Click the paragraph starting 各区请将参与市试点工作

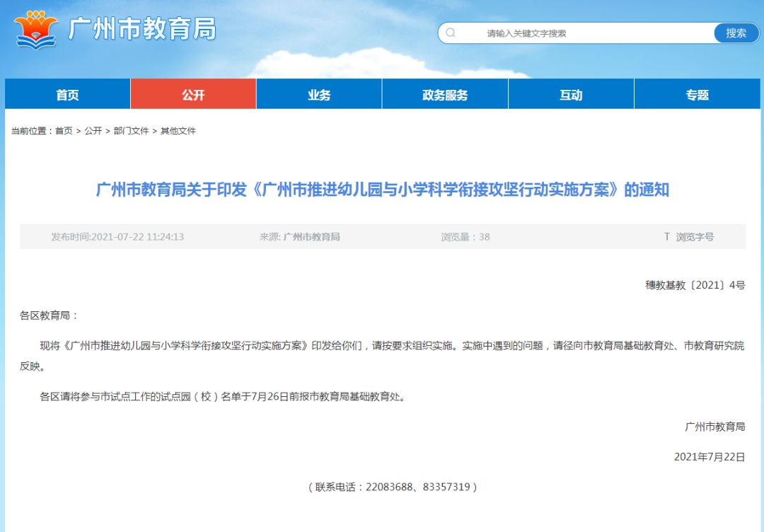click(x=223, y=397)
